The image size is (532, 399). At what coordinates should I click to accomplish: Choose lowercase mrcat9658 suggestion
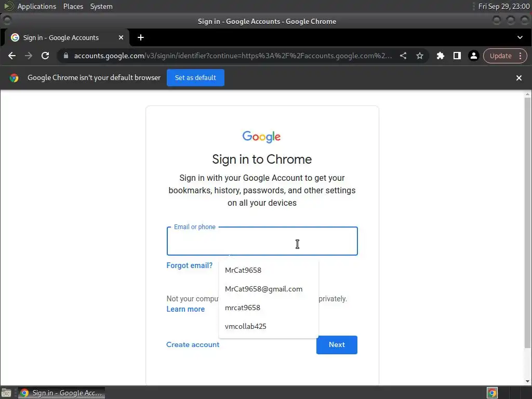tap(269, 308)
